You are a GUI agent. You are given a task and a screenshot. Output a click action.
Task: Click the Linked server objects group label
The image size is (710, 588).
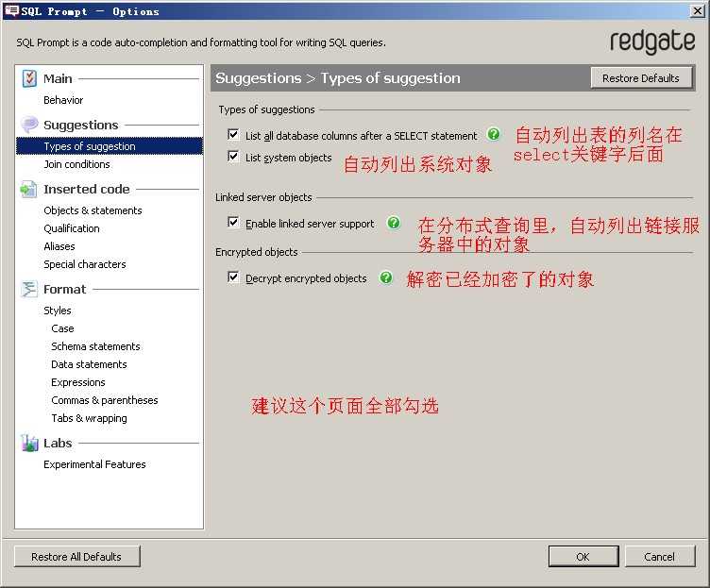point(263,197)
